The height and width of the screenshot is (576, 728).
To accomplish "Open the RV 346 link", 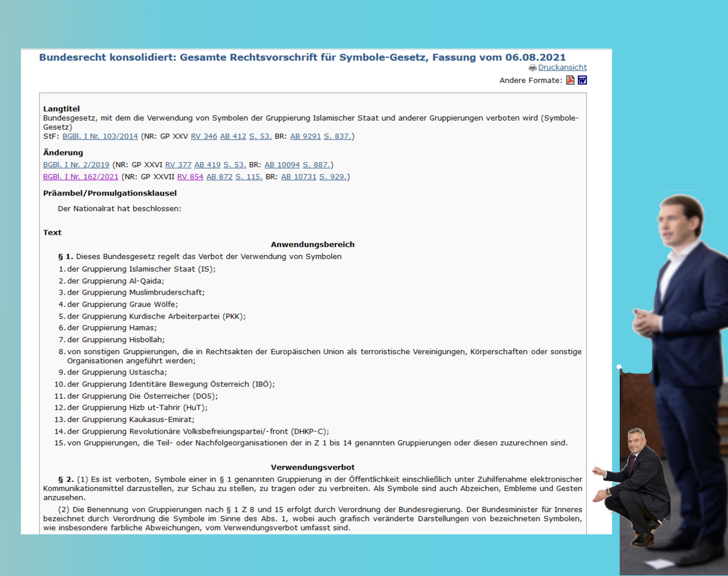I will [204, 136].
